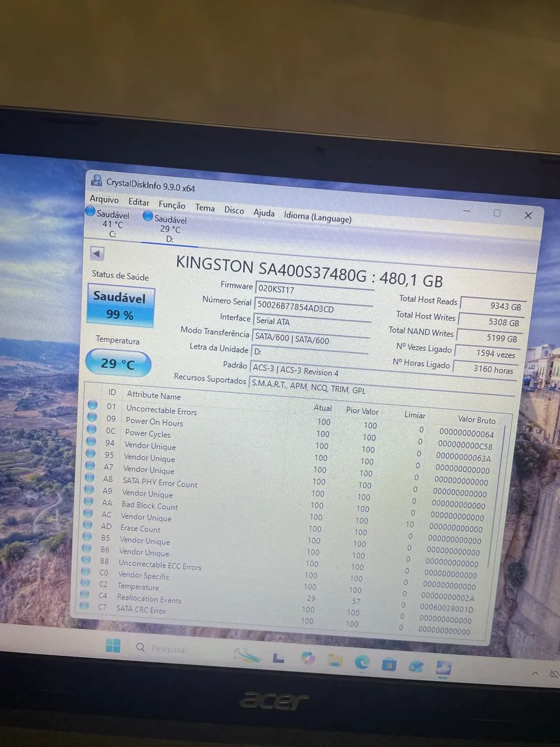Select the Erase Count attribute name
Image resolution: width=560 pixels, height=747 pixels.
click(141, 529)
